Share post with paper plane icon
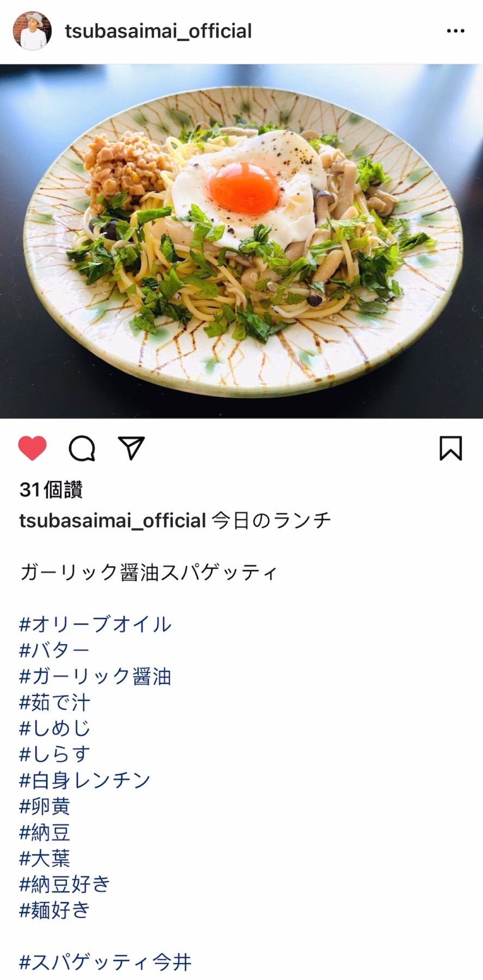 click(x=132, y=448)
